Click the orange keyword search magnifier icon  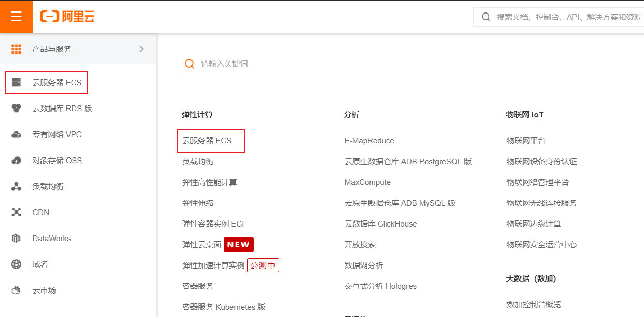point(190,63)
